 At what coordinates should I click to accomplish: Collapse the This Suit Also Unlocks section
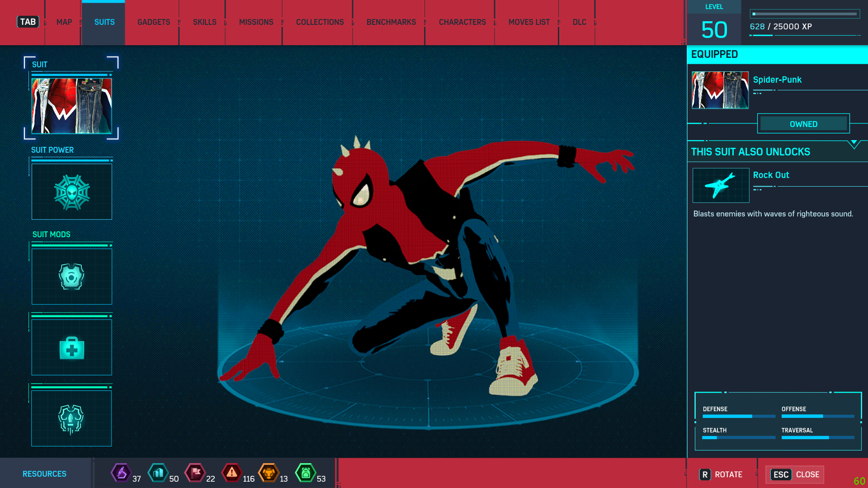click(854, 144)
